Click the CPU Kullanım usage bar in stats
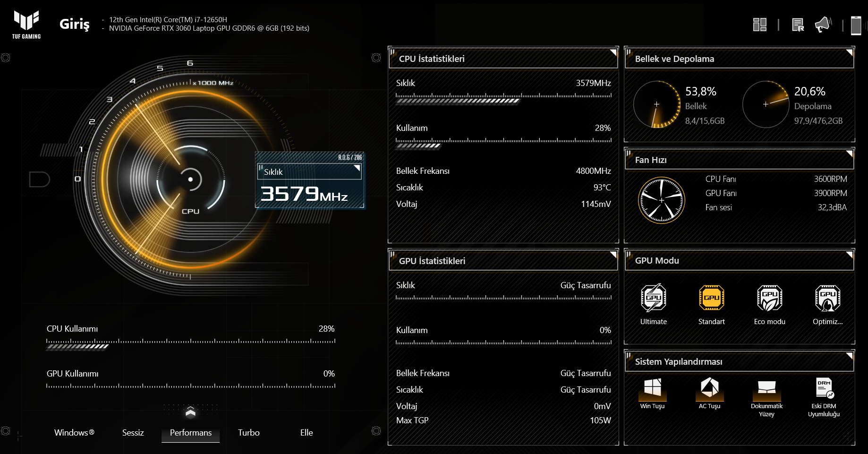Screen dimensions: 868x454 503,143
